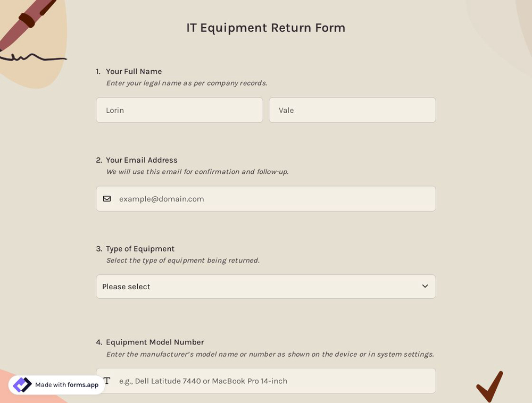Click the envelope icon in the email field
Viewport: 532px width, 403px height.
click(107, 198)
